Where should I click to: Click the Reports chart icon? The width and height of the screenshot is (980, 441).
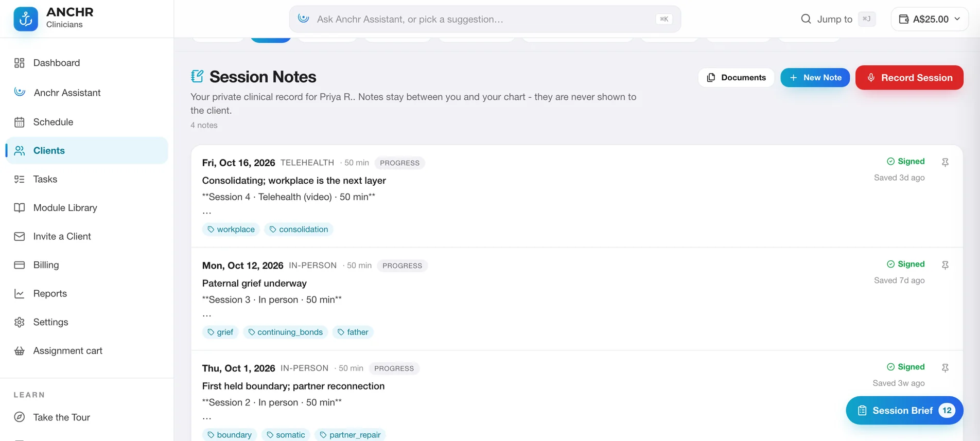coord(20,293)
